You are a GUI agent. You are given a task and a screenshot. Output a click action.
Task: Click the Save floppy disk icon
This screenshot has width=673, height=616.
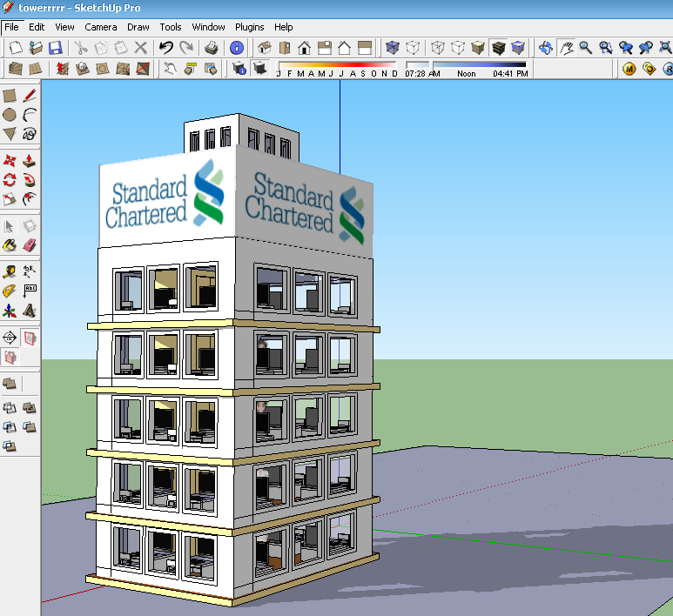56,48
